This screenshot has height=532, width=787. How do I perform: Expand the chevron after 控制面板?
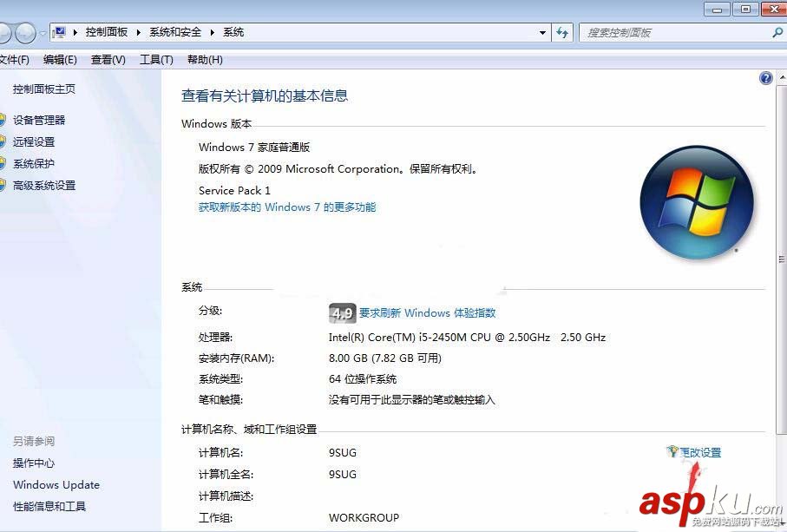[137, 32]
